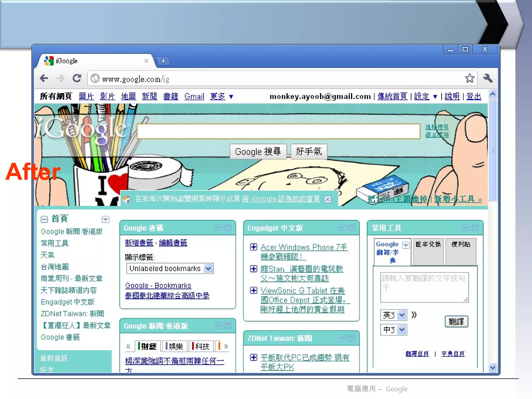Go to next news category arrow

point(226,346)
